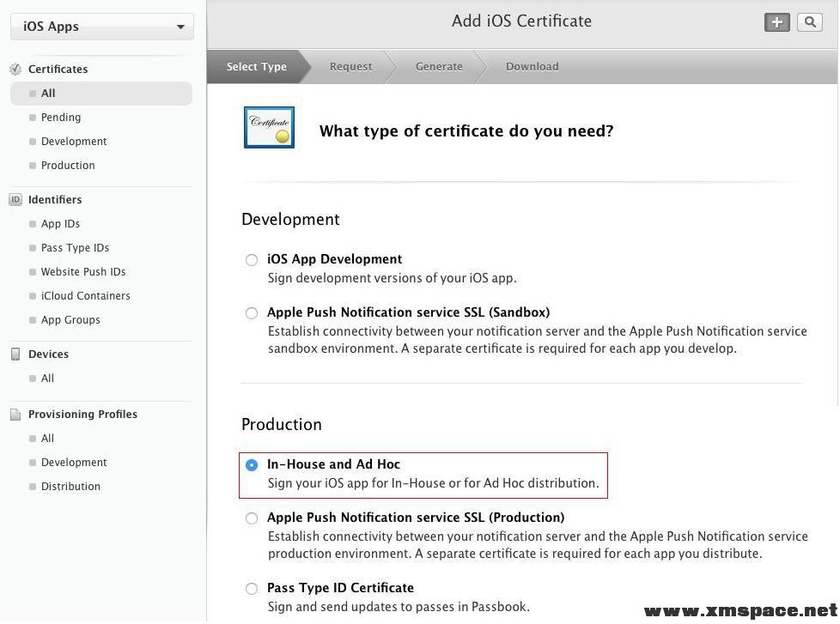This screenshot has width=840, height=624.
Task: Click the Devices phone icon
Action: (x=15, y=354)
